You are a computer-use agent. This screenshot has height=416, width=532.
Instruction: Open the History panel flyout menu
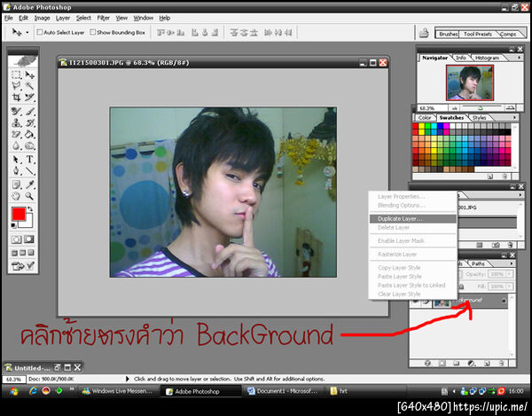tap(520, 195)
